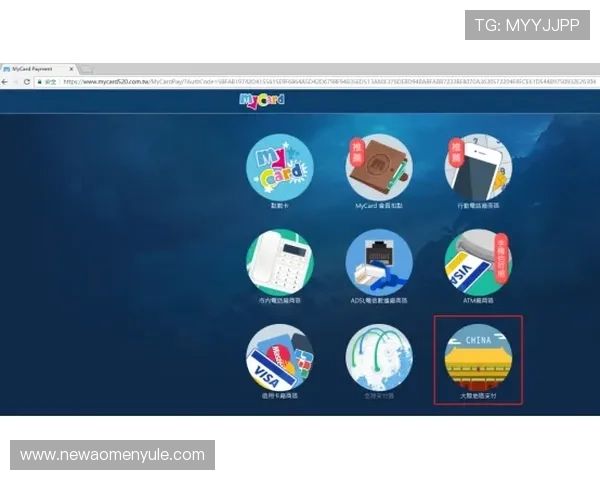The height and width of the screenshot is (480, 600).
Task: Click the 'ATM' payment label text
Action: 478,301
